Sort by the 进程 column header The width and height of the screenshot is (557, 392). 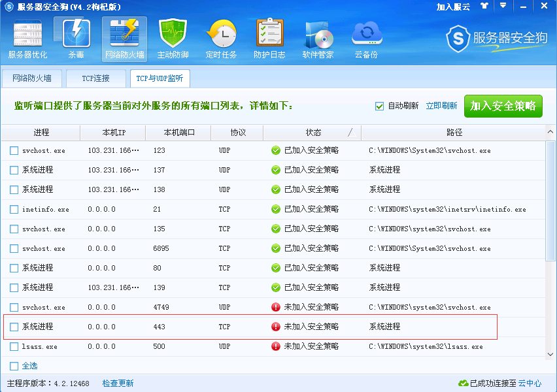(41, 133)
